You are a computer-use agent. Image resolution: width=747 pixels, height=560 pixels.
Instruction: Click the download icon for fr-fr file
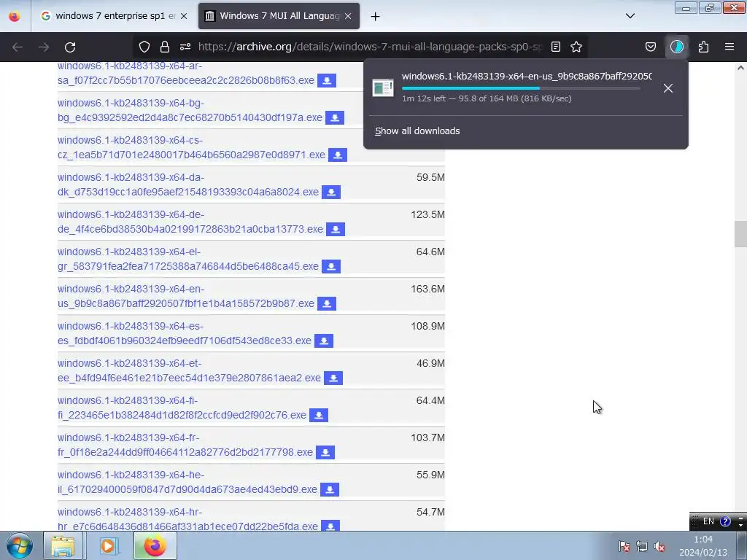click(x=325, y=452)
